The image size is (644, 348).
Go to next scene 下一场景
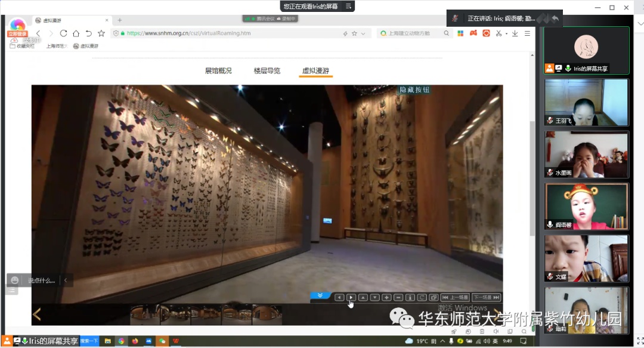tap(486, 297)
